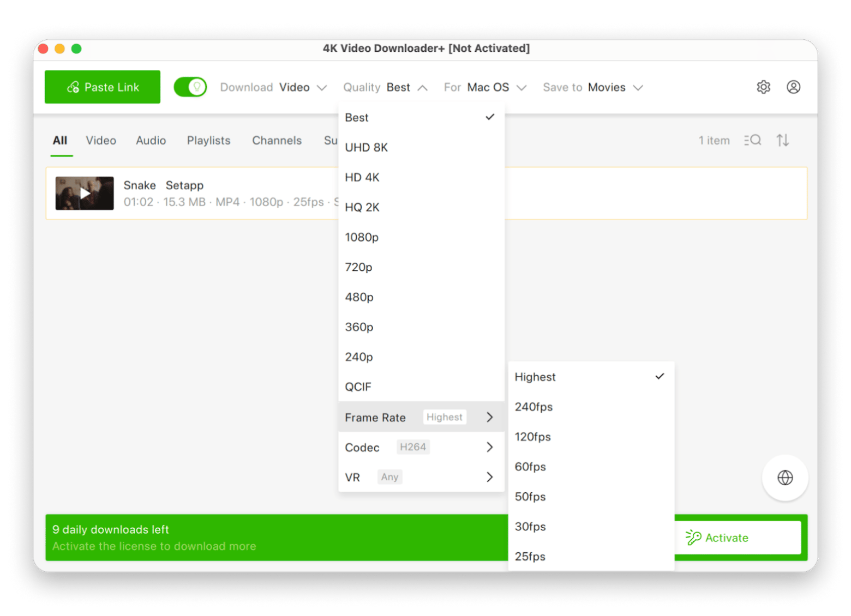Image resolution: width=851 pixels, height=616 pixels.
Task: Expand the Download Video dropdown
Action: pos(273,87)
